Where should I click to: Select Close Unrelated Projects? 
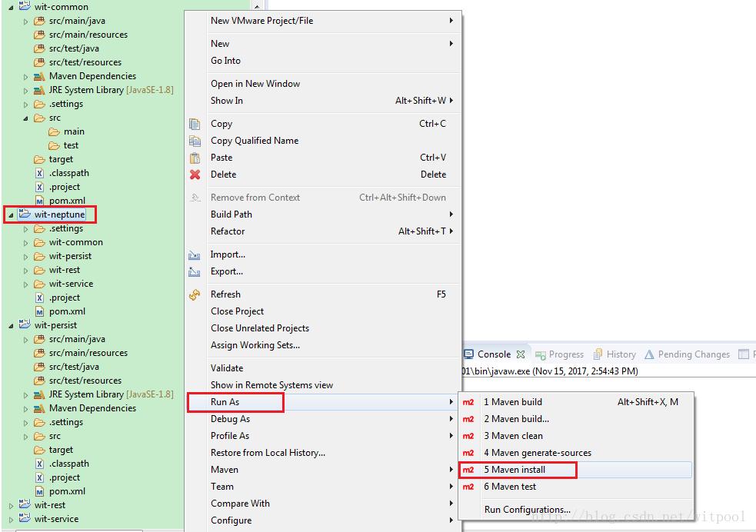[260, 328]
